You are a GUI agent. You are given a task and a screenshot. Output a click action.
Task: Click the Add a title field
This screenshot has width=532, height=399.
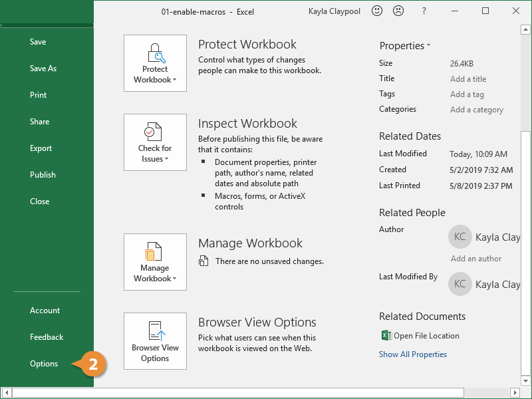(468, 79)
